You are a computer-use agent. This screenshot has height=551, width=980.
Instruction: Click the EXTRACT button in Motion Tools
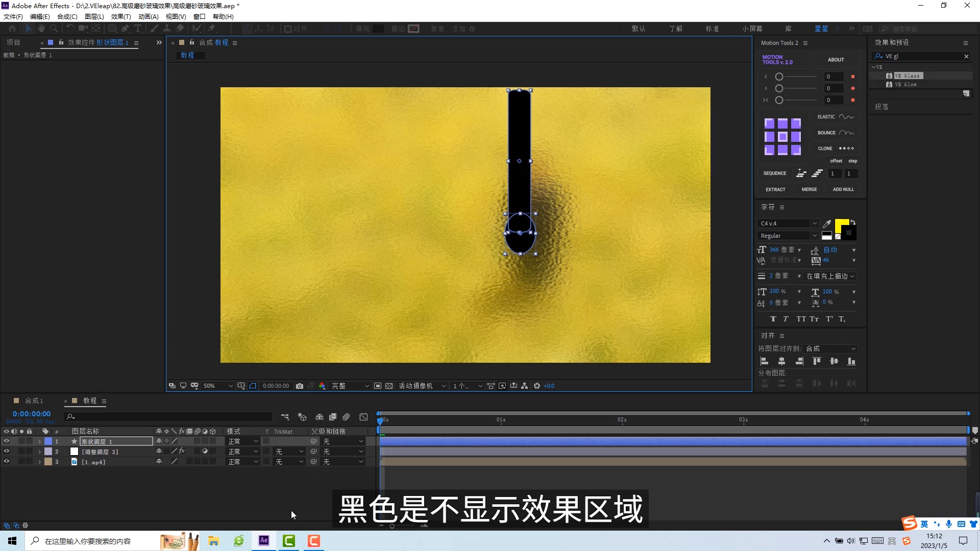click(775, 188)
